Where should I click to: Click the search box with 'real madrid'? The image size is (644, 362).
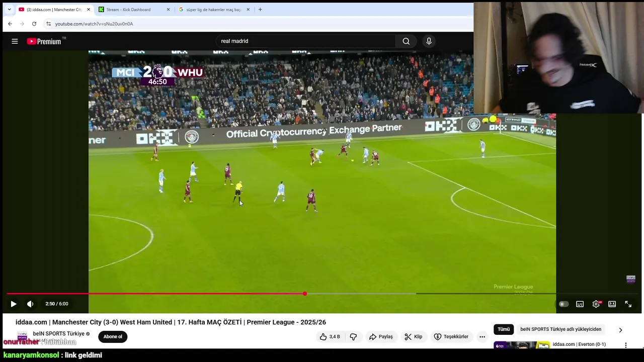[x=306, y=41]
